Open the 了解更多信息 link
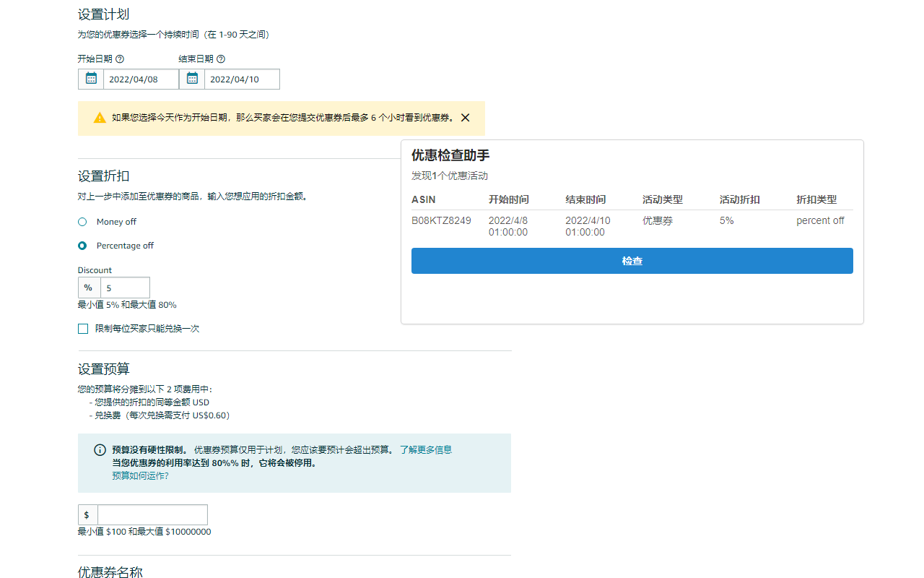 (426, 449)
